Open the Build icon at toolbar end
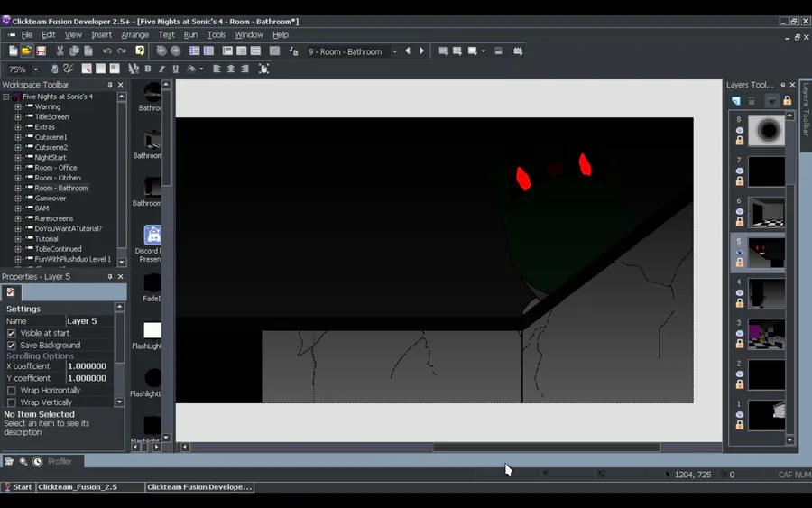Image resolution: width=812 pixels, height=508 pixels. tap(518, 51)
